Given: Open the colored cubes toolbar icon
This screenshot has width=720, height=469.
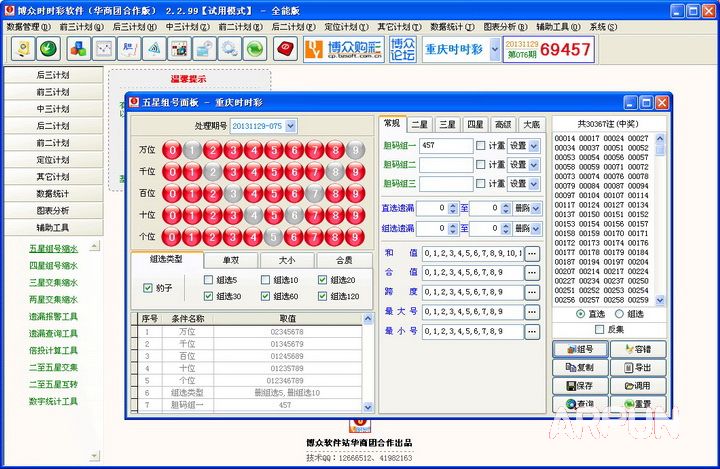Looking at the screenshot, I should coord(79,49).
